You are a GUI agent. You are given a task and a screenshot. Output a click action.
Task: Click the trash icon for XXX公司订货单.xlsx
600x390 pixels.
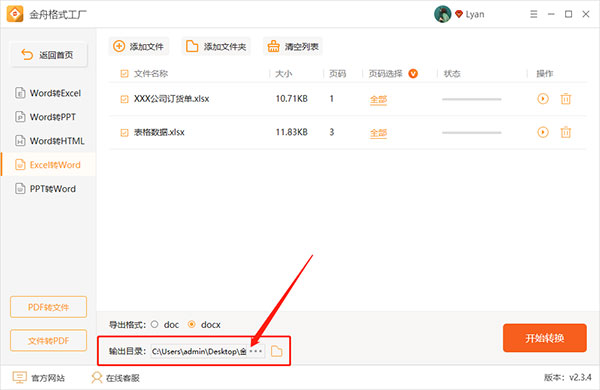point(566,99)
